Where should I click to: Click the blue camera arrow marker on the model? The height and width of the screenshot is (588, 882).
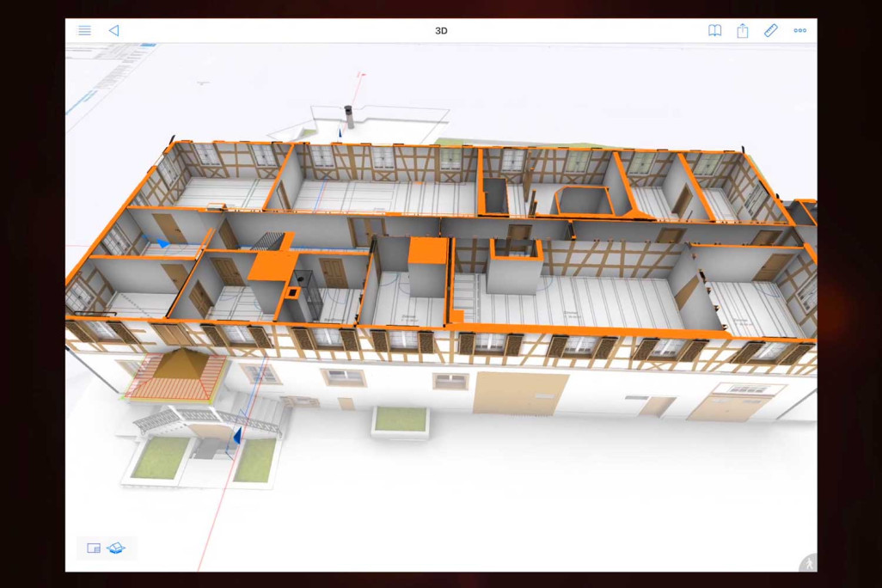(x=162, y=244)
